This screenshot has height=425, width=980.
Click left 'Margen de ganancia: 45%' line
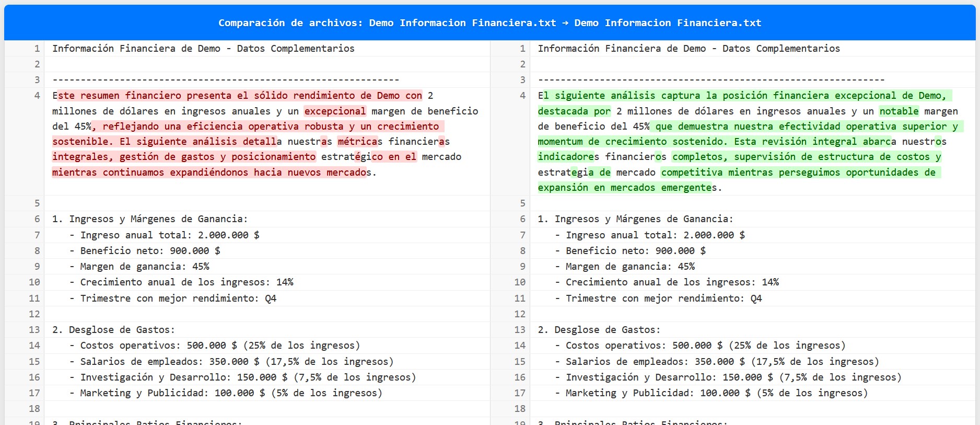139,266
